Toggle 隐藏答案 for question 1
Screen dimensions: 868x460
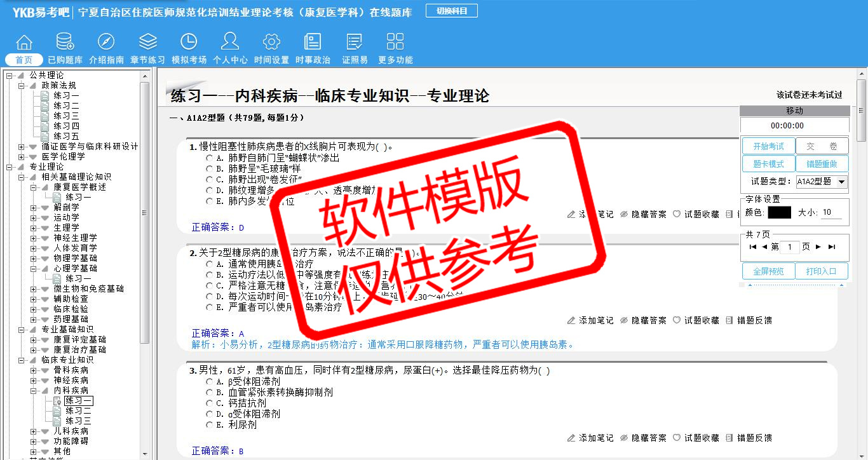coord(643,214)
